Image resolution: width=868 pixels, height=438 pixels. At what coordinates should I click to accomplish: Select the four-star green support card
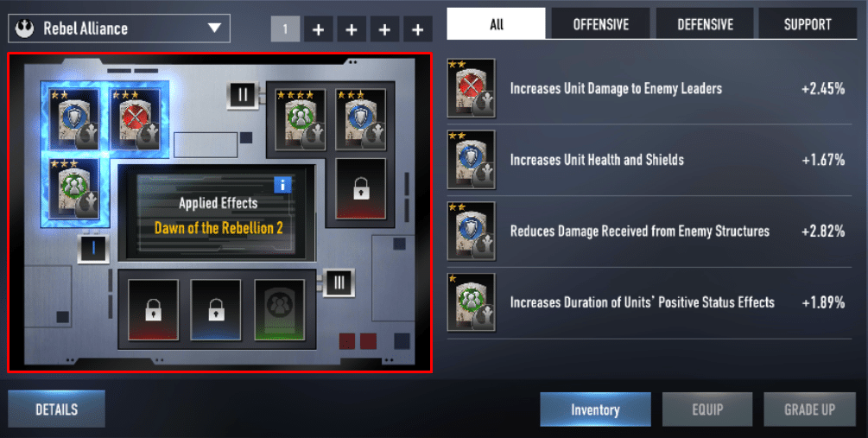[x=300, y=119]
